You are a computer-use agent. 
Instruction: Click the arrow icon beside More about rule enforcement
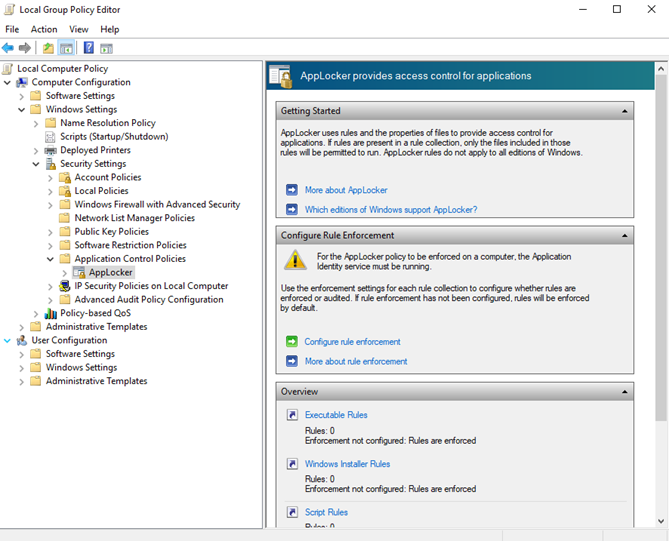coord(292,361)
